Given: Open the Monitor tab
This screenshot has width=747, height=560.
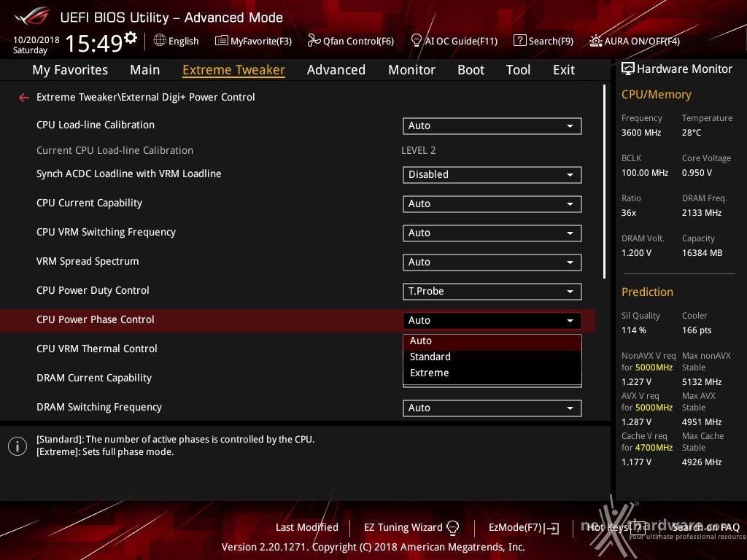Looking at the screenshot, I should [411, 70].
